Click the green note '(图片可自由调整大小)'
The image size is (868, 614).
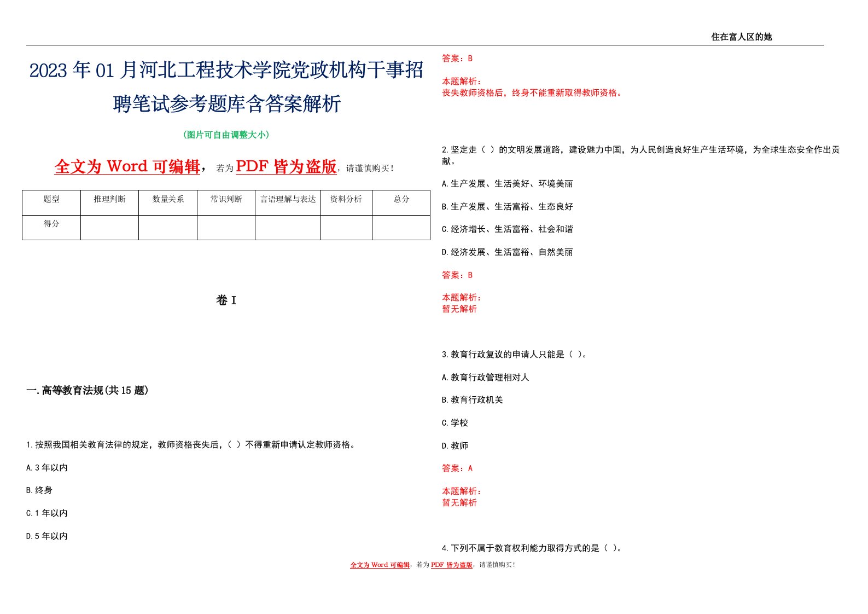click(x=226, y=135)
